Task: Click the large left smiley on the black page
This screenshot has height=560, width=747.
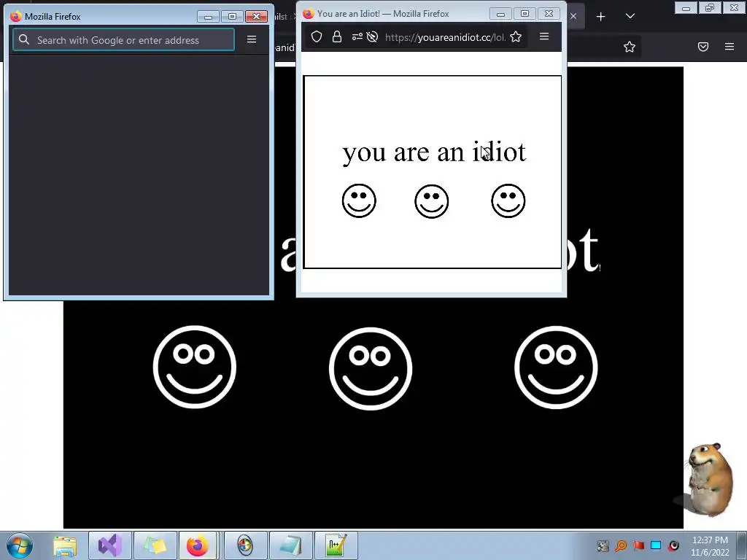Action: pyautogui.click(x=194, y=367)
